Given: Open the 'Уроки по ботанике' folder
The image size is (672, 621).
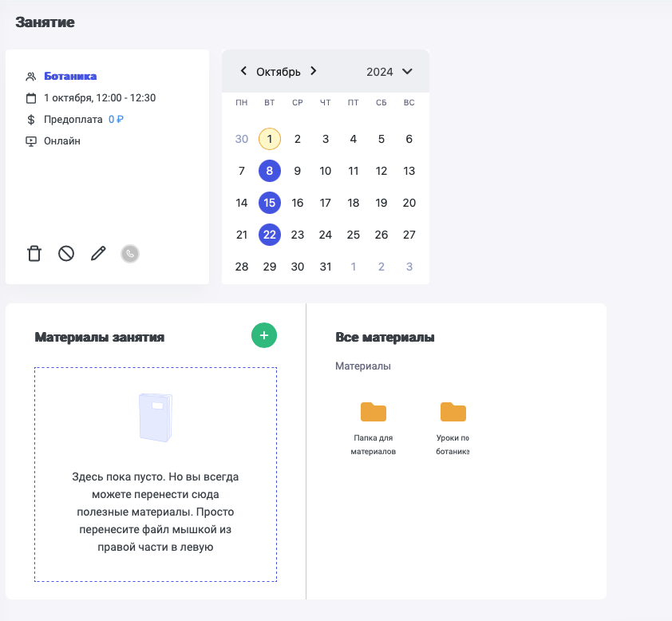Looking at the screenshot, I should click(x=453, y=412).
